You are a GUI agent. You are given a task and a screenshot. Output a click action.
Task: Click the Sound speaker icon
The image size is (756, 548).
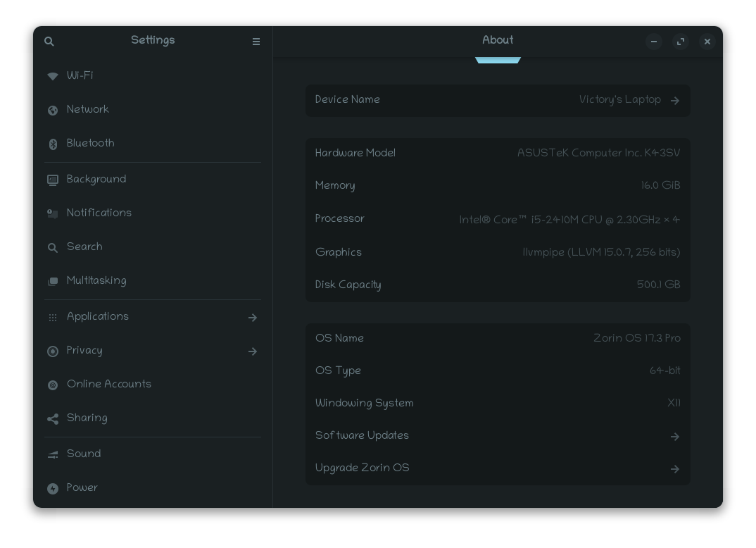pos(53,454)
